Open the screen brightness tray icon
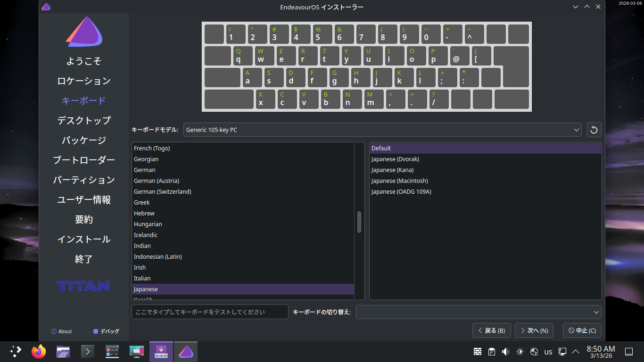The height and width of the screenshot is (362, 644). (x=520, y=352)
